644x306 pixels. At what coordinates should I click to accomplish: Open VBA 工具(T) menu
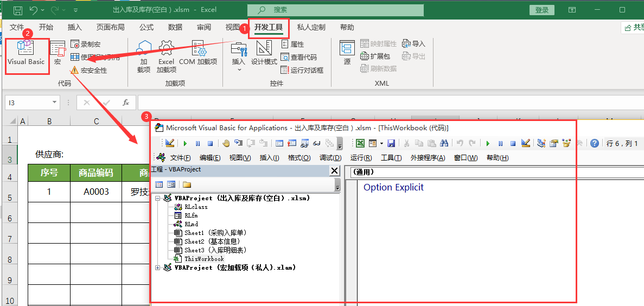pyautogui.click(x=391, y=158)
